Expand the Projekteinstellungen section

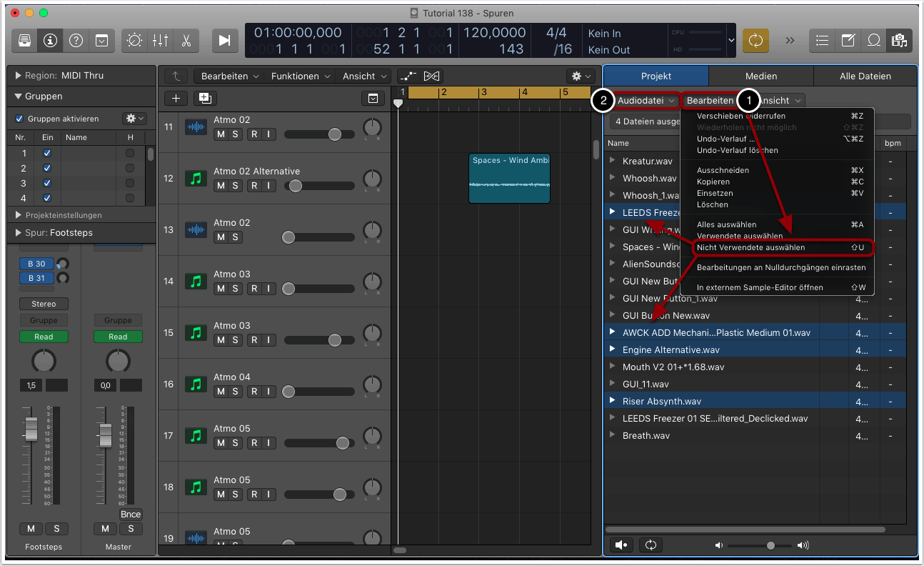[x=19, y=215]
